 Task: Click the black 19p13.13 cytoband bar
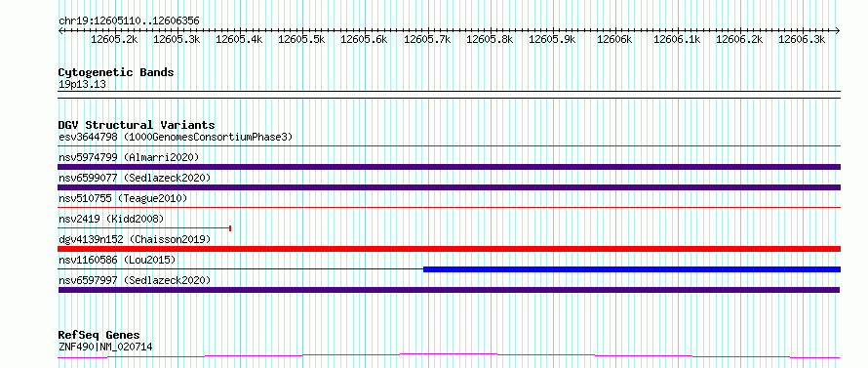point(449,95)
